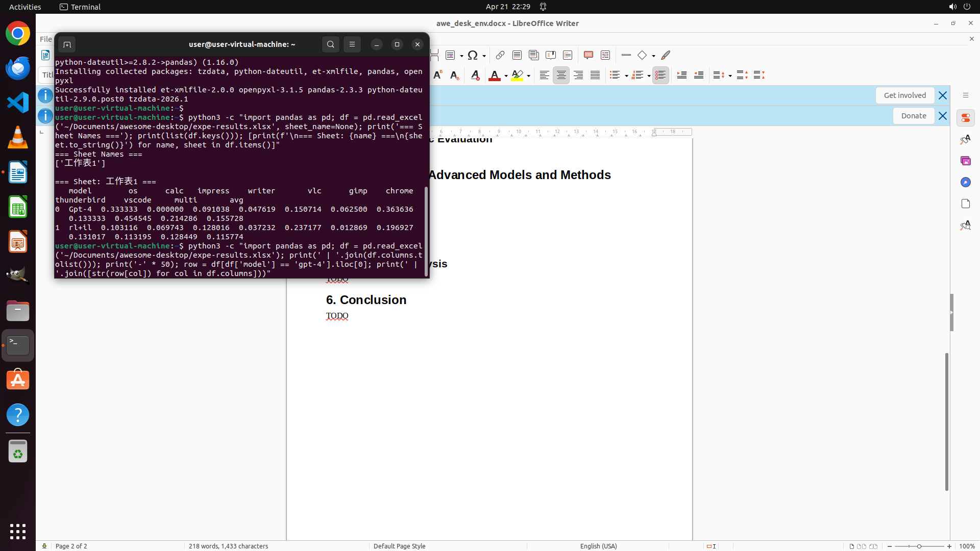Click the Donate button
980x551 pixels.
coord(913,116)
